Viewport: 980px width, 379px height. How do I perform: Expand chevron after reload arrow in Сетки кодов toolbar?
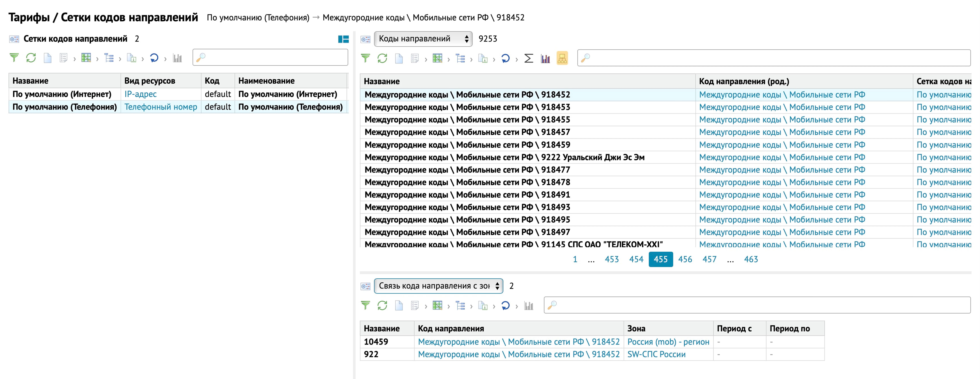point(165,59)
